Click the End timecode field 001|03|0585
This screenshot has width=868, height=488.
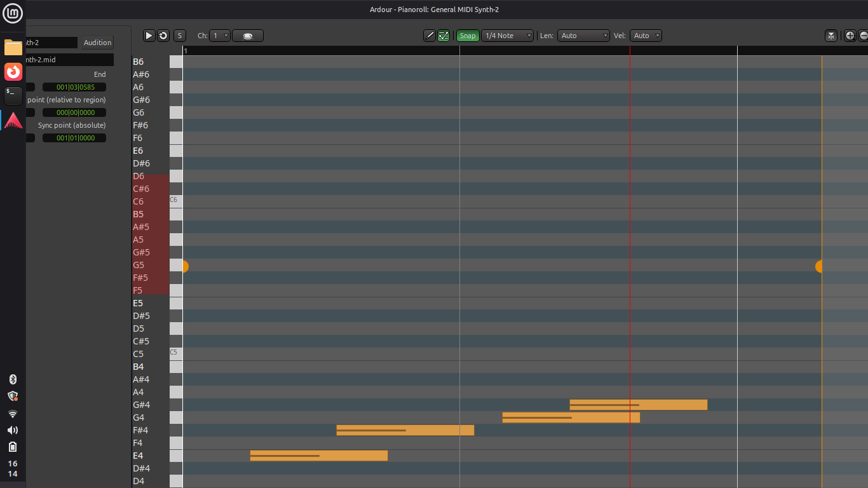74,87
